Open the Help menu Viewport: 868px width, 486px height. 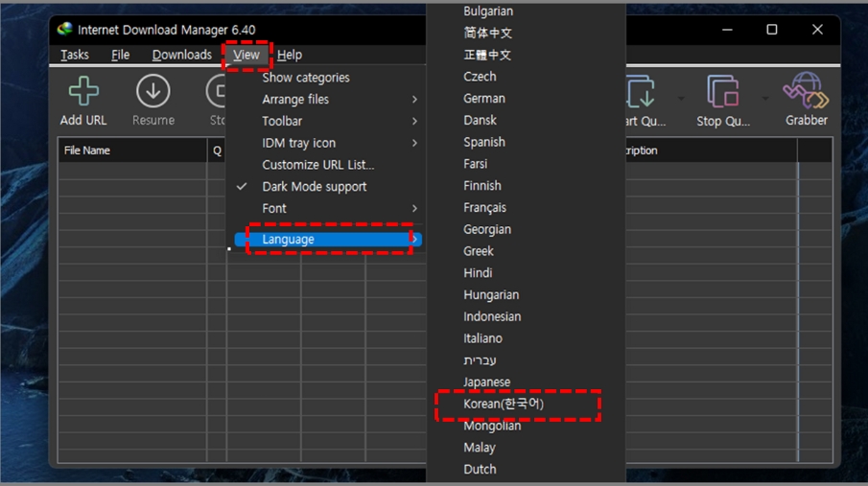(x=290, y=55)
